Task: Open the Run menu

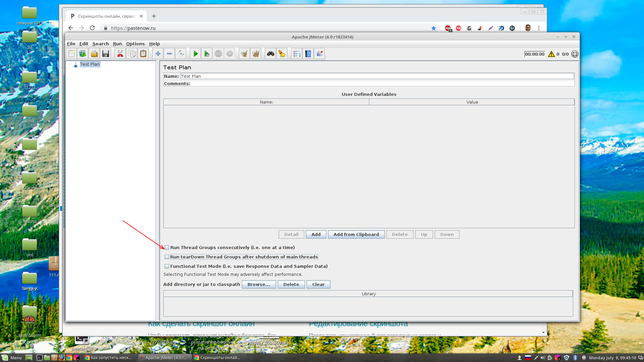Action: (117, 44)
